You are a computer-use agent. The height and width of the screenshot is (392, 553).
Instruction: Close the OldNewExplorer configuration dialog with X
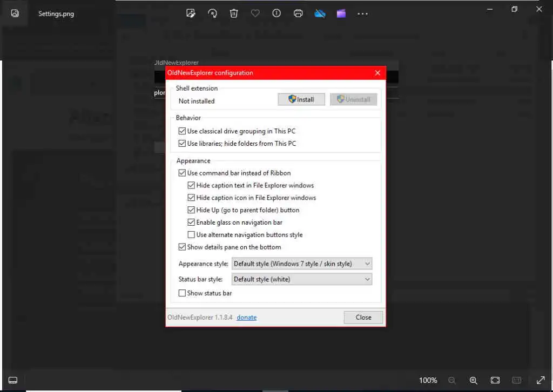tap(377, 72)
